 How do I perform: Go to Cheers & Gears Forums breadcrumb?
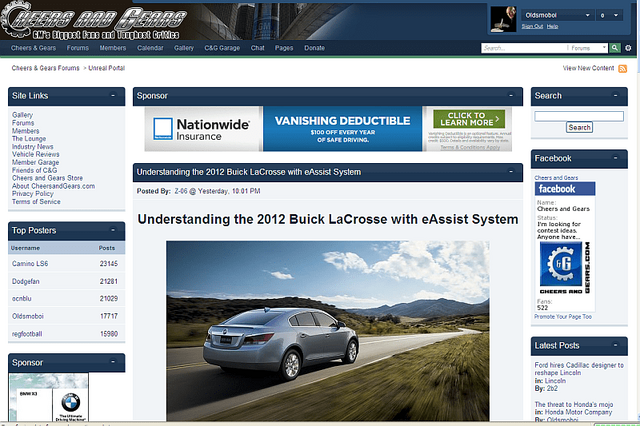(x=45, y=68)
